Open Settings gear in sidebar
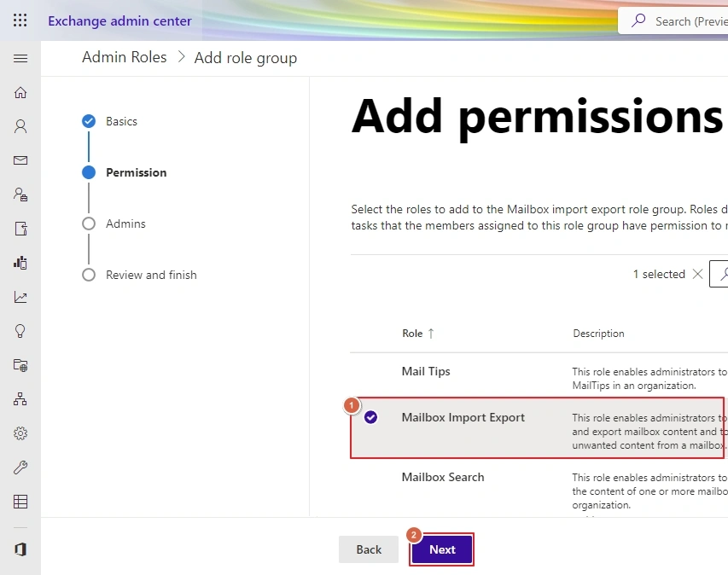The image size is (728, 575). pos(20,433)
